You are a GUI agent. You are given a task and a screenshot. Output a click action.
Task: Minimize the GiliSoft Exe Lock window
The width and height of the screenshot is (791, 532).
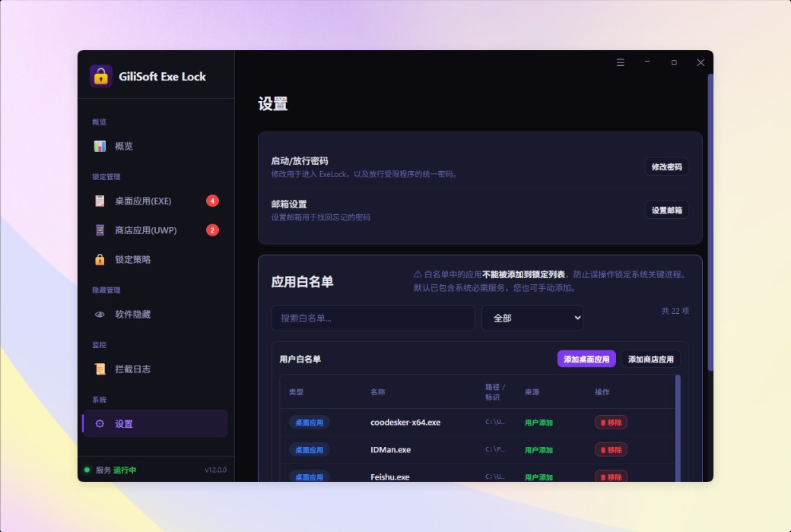(x=647, y=62)
